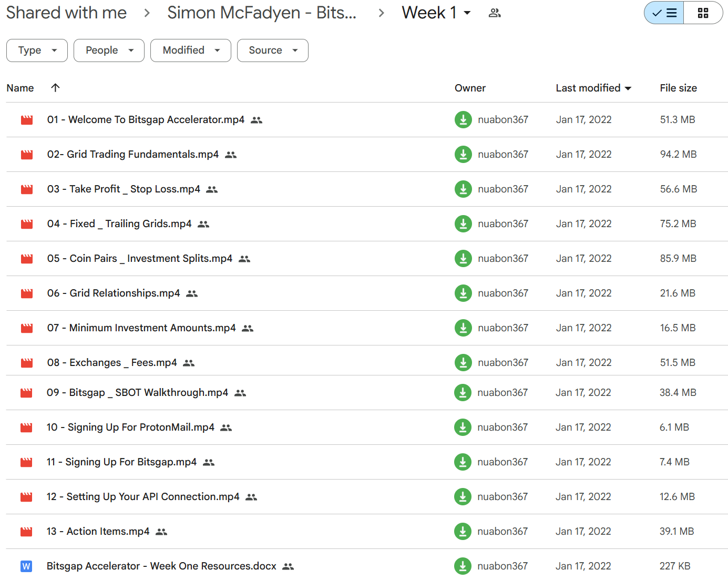Open the Modified filter dropdown
728x580 pixels.
[x=191, y=50]
